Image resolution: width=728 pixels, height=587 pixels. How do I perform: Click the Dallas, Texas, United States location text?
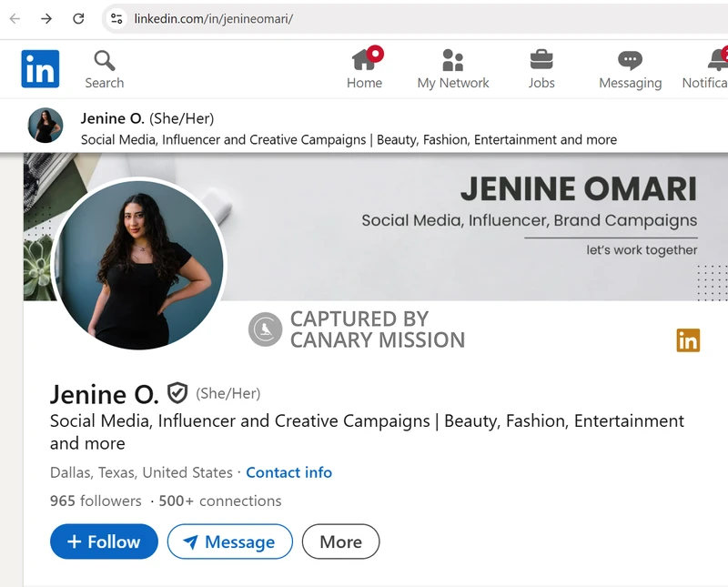(x=141, y=472)
